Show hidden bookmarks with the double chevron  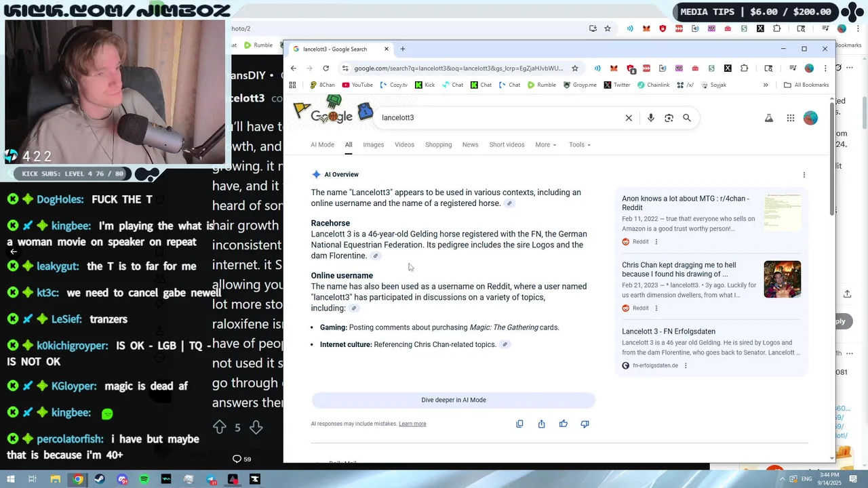(x=766, y=85)
